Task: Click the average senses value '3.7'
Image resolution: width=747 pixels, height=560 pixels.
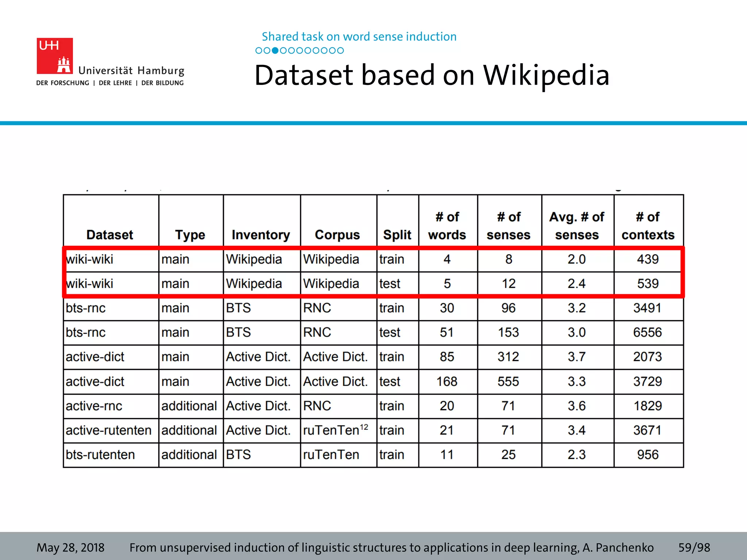Action: (x=577, y=357)
